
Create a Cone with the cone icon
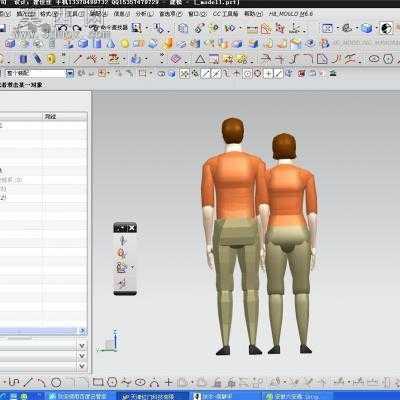(x=111, y=44)
